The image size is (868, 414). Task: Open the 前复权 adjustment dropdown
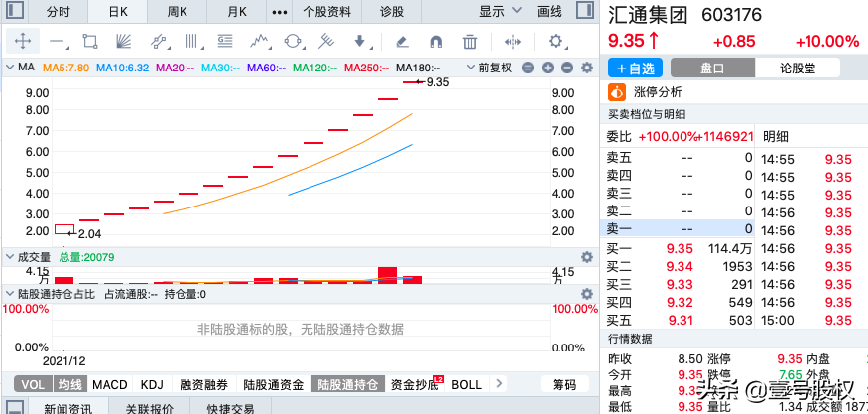point(489,68)
